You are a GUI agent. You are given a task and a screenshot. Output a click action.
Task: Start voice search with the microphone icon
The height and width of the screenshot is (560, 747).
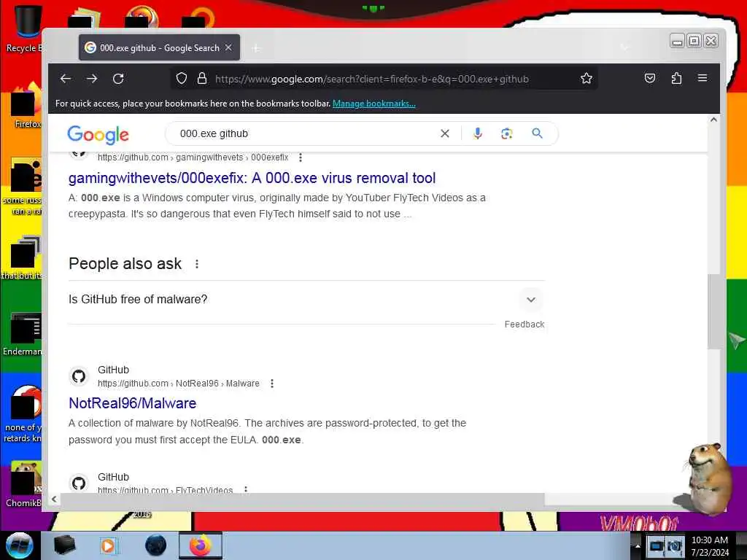pyautogui.click(x=478, y=134)
